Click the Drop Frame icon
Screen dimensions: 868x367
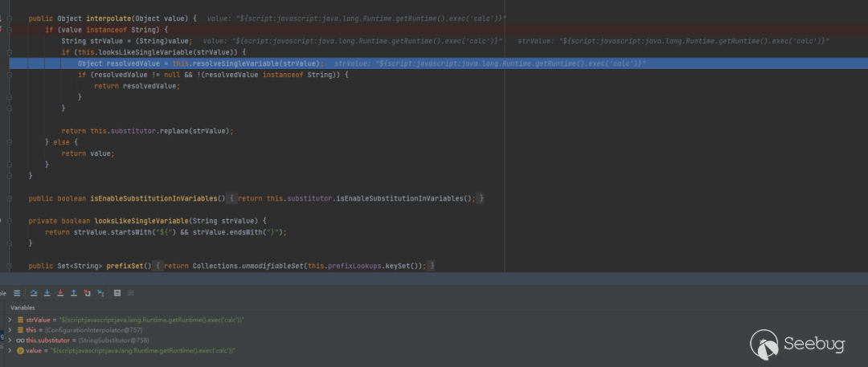click(87, 293)
